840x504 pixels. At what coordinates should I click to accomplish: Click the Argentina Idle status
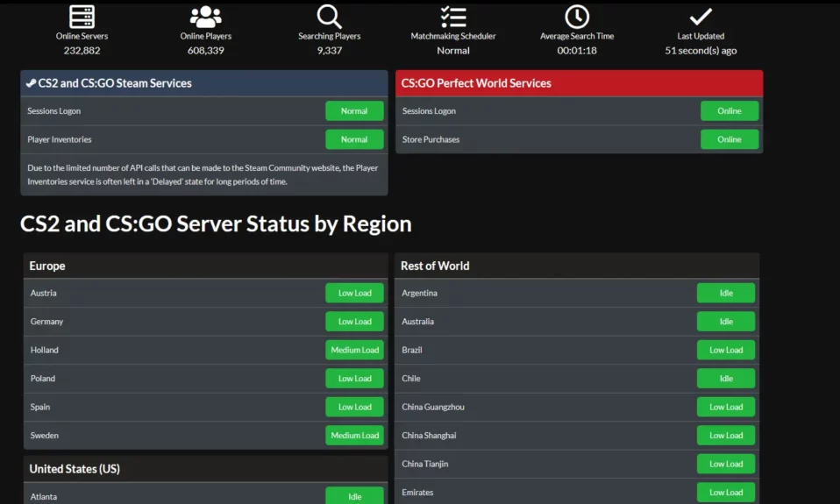coord(726,293)
